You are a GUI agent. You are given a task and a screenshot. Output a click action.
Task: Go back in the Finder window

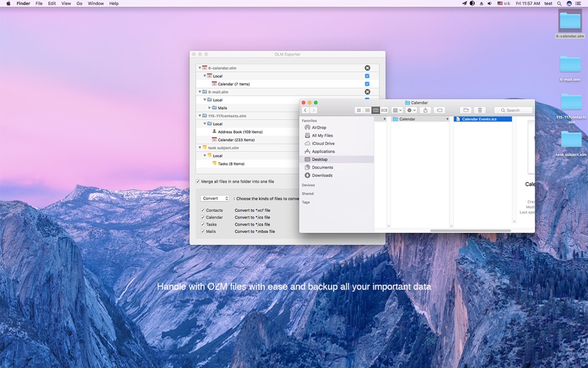pos(305,110)
